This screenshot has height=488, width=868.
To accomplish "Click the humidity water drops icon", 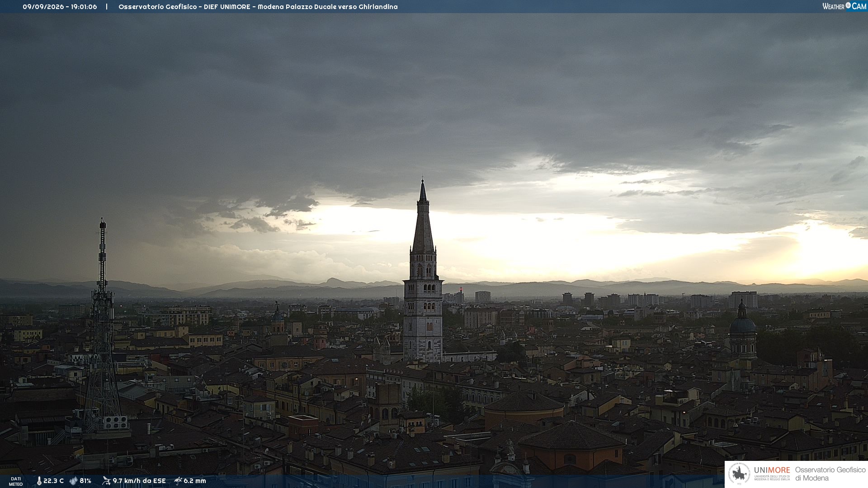I will coord(73,481).
